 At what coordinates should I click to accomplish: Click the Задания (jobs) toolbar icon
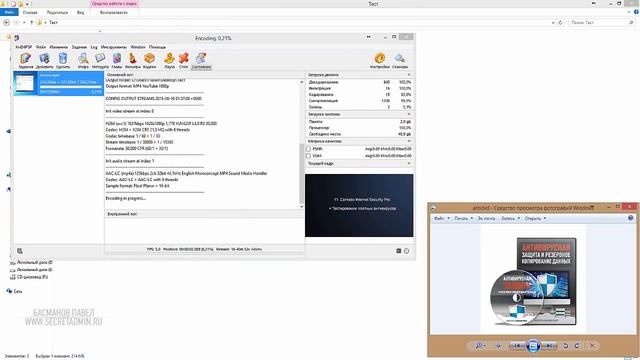[x=26, y=60]
